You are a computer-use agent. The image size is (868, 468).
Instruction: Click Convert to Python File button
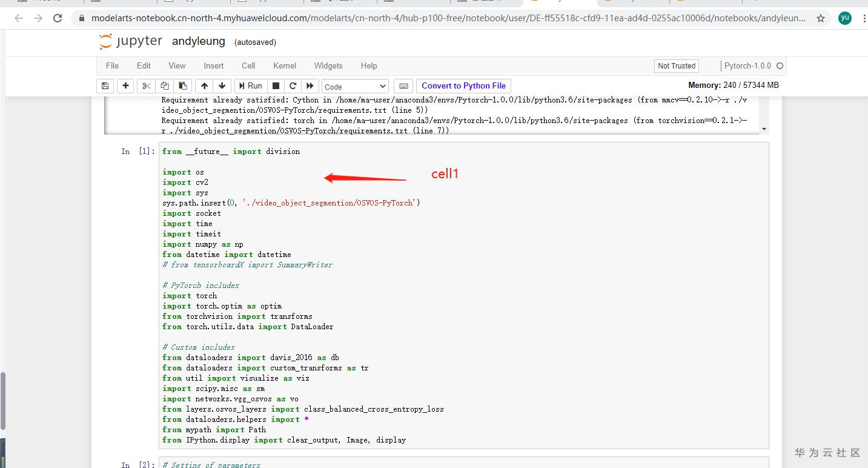(463, 86)
